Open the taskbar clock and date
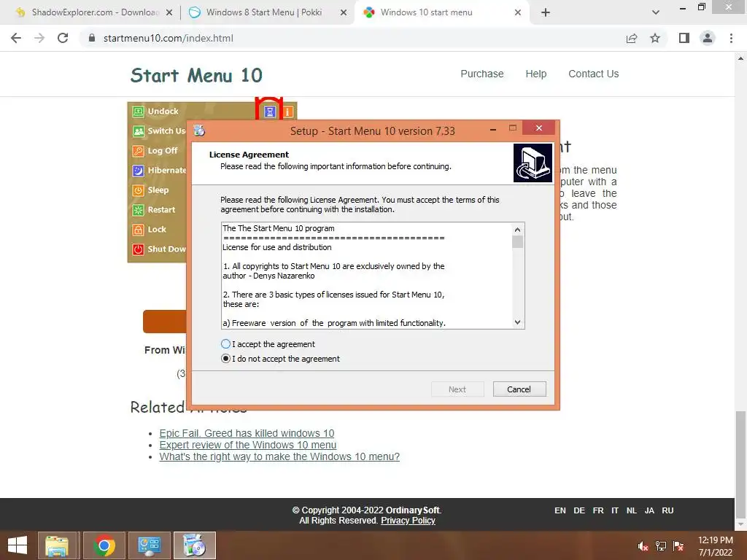Screen dimensions: 747x560 (715, 546)
